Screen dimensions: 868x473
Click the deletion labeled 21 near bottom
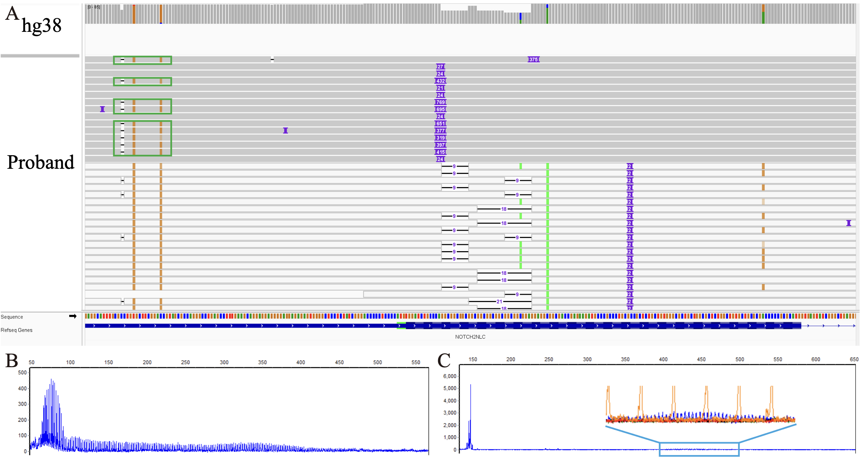click(499, 302)
